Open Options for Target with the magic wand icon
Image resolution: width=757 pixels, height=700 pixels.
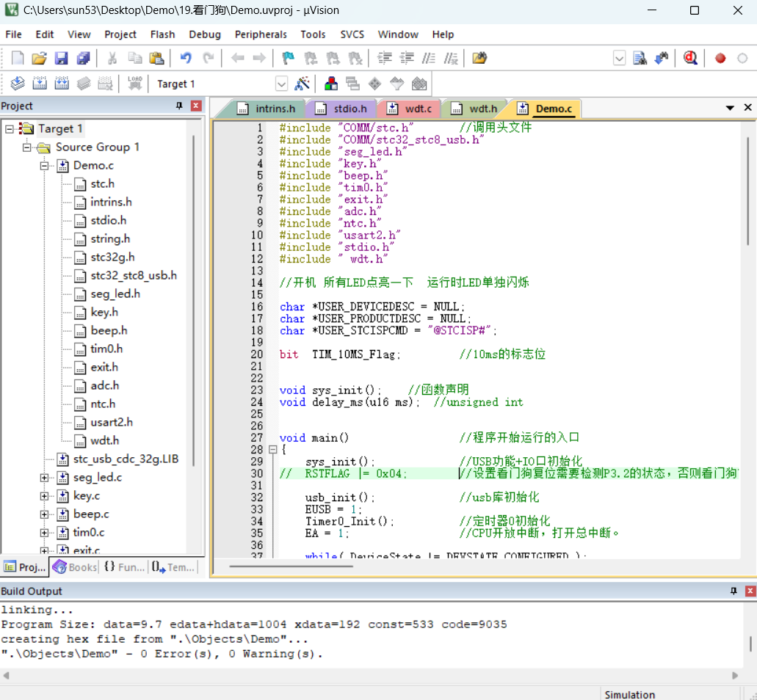303,84
